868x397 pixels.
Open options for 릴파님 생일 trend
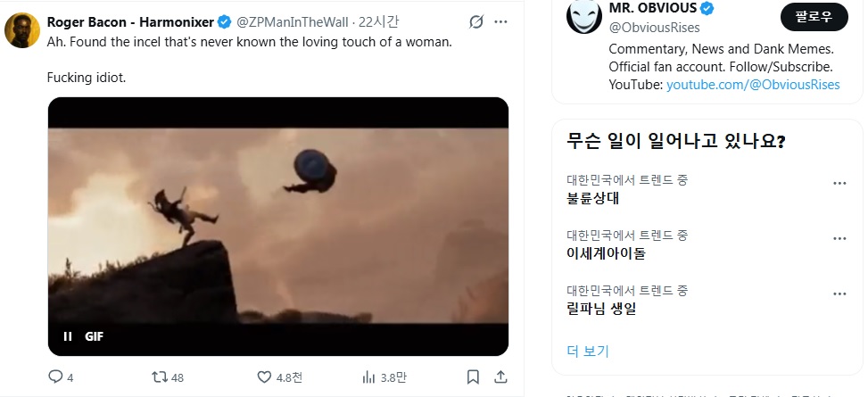click(x=839, y=294)
